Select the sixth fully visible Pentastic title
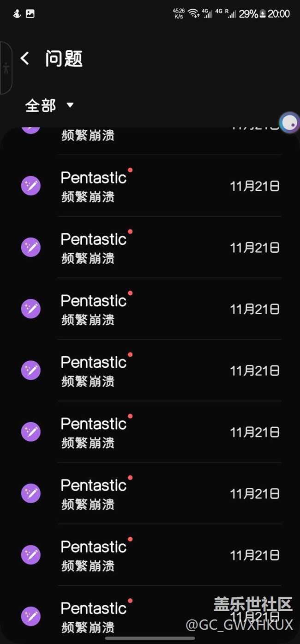 93,486
